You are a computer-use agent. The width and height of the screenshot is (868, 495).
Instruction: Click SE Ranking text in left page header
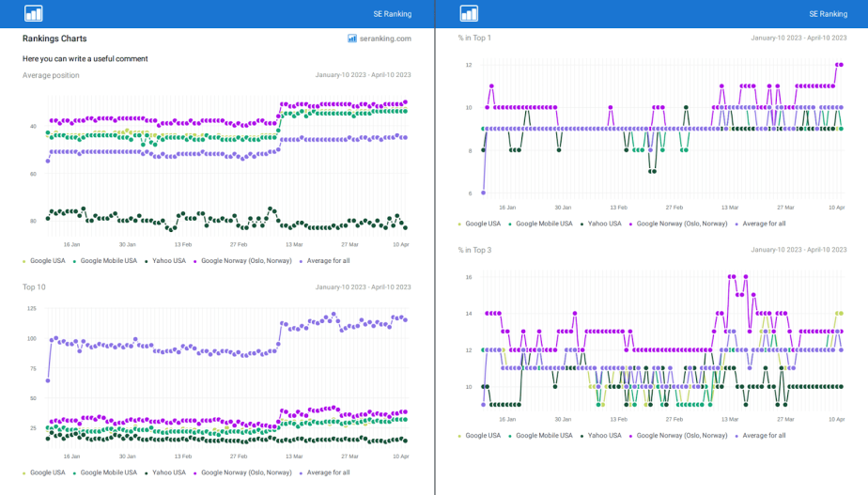393,14
